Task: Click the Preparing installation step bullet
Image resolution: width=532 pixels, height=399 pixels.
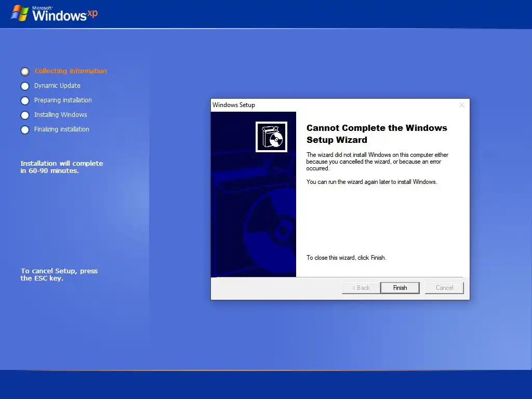Action: [x=25, y=101]
